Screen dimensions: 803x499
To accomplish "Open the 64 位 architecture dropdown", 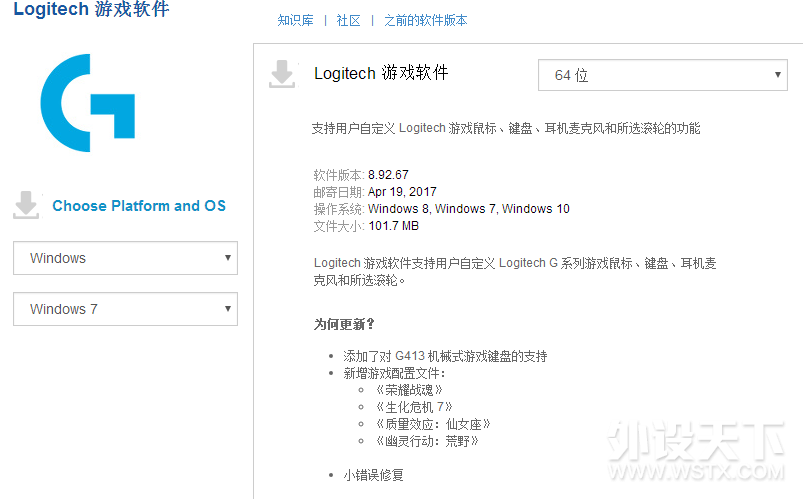I will tap(663, 75).
